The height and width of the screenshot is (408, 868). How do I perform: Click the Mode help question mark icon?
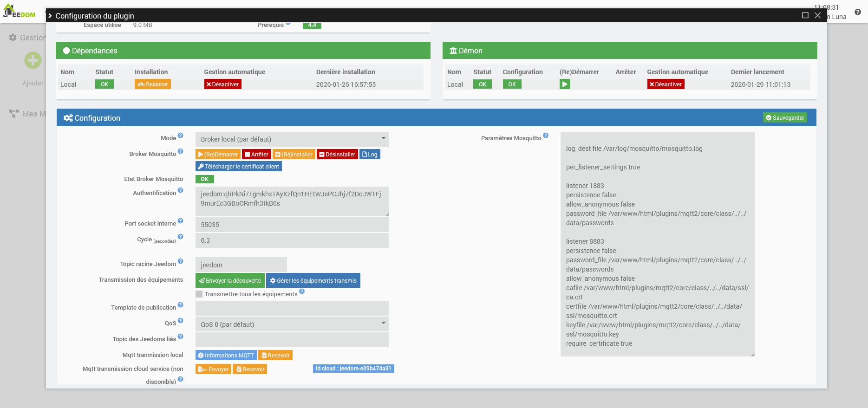pos(181,136)
